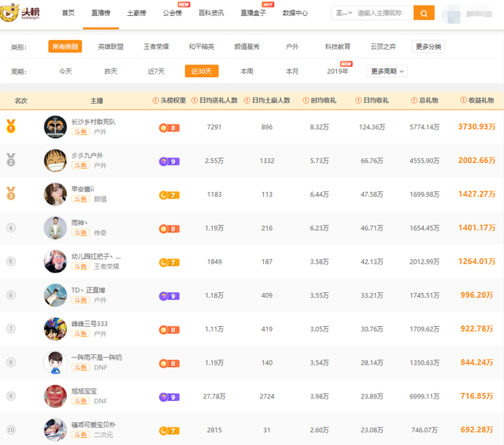Click the orange search magnifier button
The height and width of the screenshot is (445, 504).
click(424, 13)
